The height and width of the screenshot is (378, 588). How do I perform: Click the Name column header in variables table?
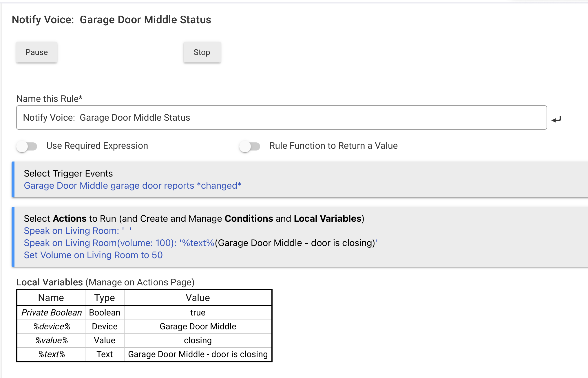tap(51, 298)
